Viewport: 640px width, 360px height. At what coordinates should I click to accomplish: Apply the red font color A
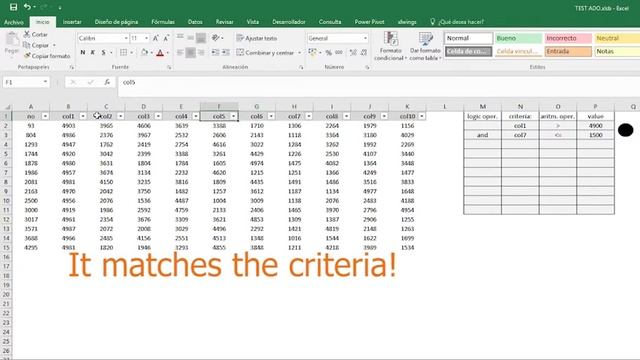[x=160, y=52]
